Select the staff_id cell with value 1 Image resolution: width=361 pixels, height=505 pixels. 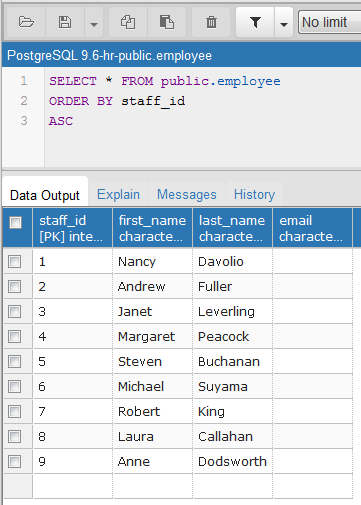pyautogui.click(x=72, y=261)
